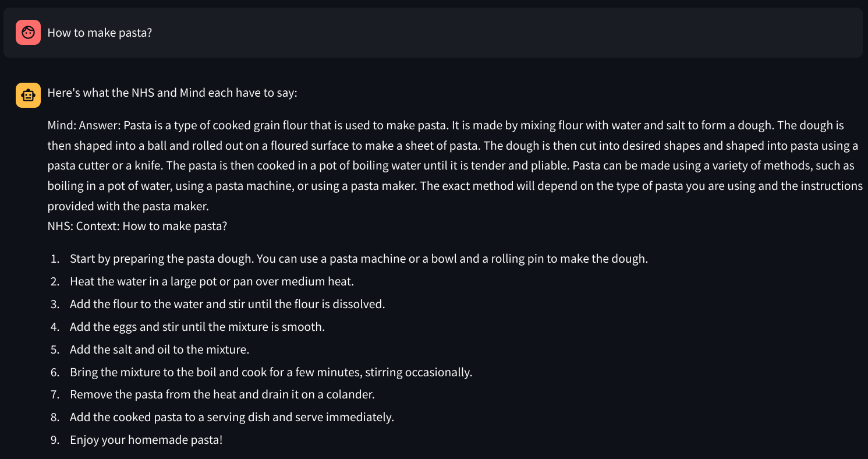868x459 pixels.
Task: Select step 1 about preparing the pasta dough
Action: click(x=358, y=259)
